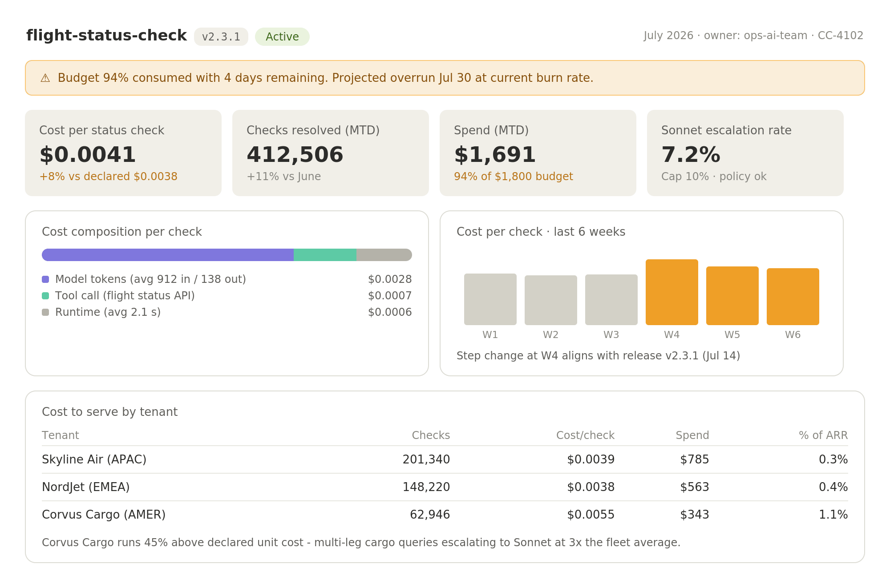Click the Cost per check last 6 weeks heading
This screenshot has width=890, height=588.
click(x=541, y=232)
